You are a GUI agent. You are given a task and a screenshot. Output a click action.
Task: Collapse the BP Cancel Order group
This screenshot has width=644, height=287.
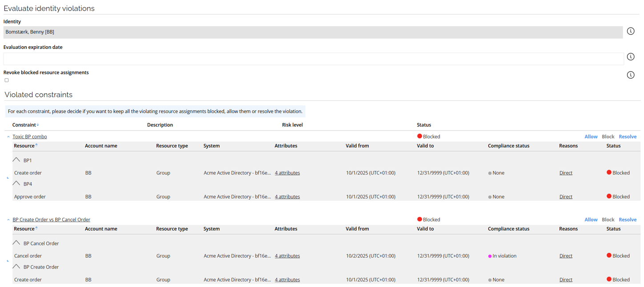pos(16,243)
